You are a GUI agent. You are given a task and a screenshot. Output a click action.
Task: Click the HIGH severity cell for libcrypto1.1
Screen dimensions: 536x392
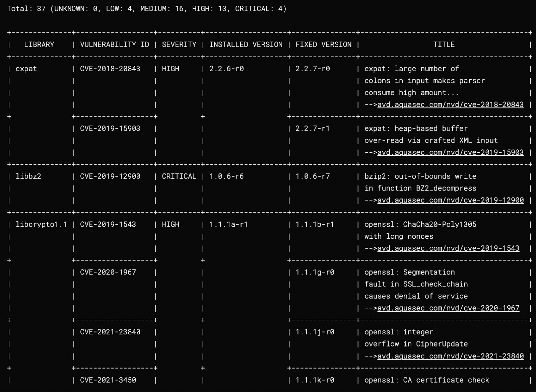tap(171, 224)
